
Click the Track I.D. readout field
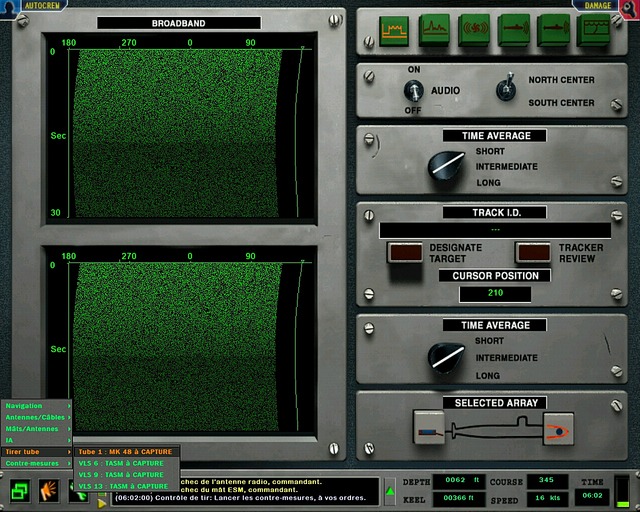coord(495,230)
